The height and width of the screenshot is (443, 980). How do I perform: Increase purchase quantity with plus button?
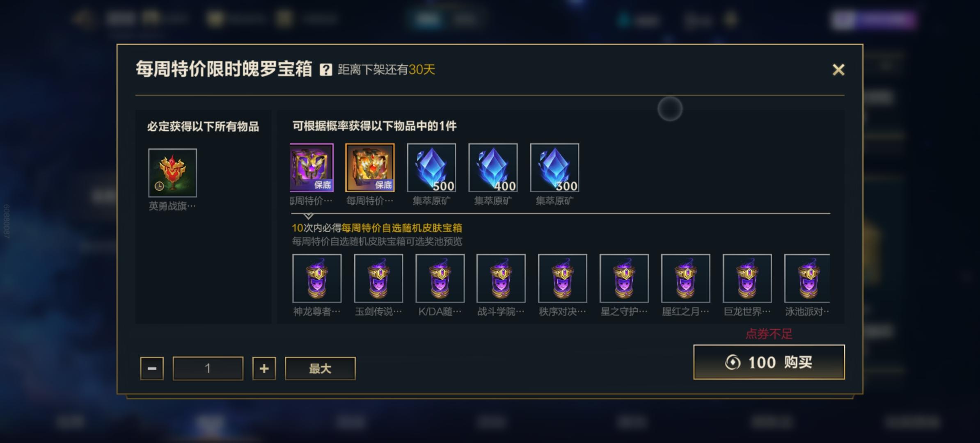click(x=264, y=368)
